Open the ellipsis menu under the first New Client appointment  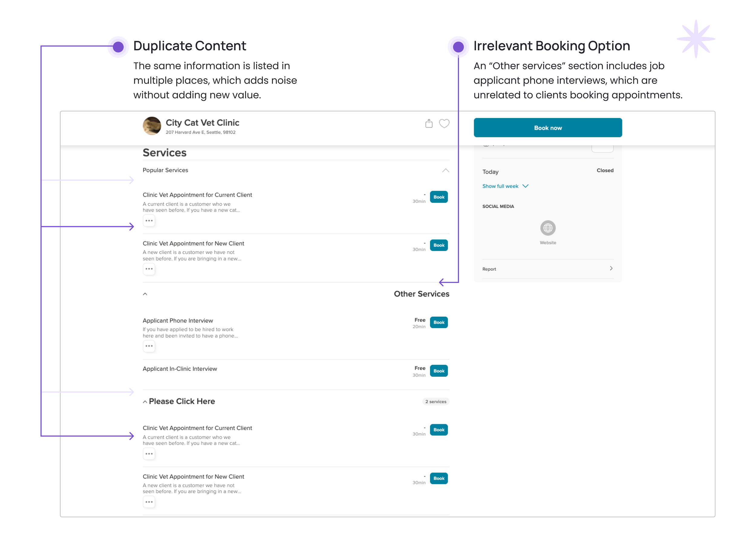(x=149, y=269)
